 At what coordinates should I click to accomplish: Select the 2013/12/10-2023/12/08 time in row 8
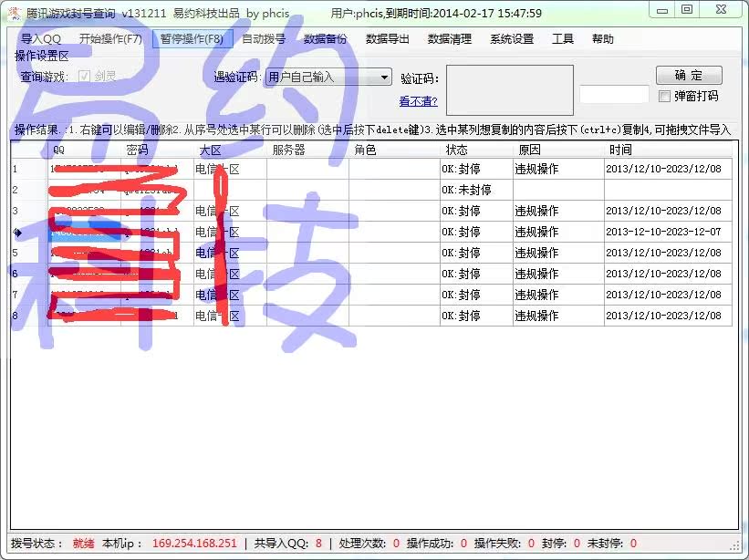click(x=668, y=316)
